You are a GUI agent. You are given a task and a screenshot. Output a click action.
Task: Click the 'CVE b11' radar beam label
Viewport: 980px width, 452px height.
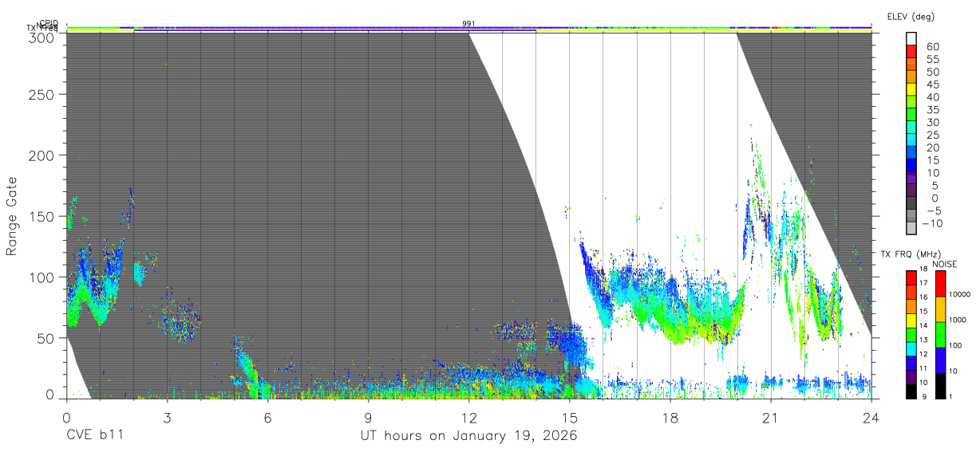click(x=94, y=436)
